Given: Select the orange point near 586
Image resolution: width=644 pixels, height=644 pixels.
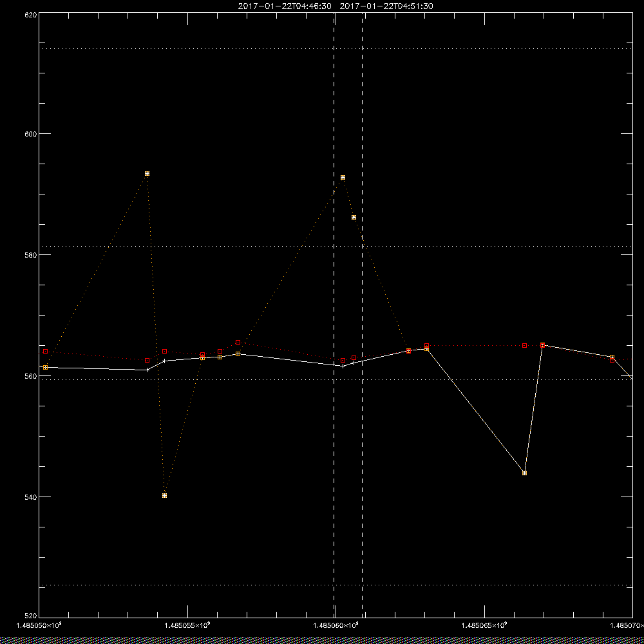Looking at the screenshot, I should pos(354,217).
